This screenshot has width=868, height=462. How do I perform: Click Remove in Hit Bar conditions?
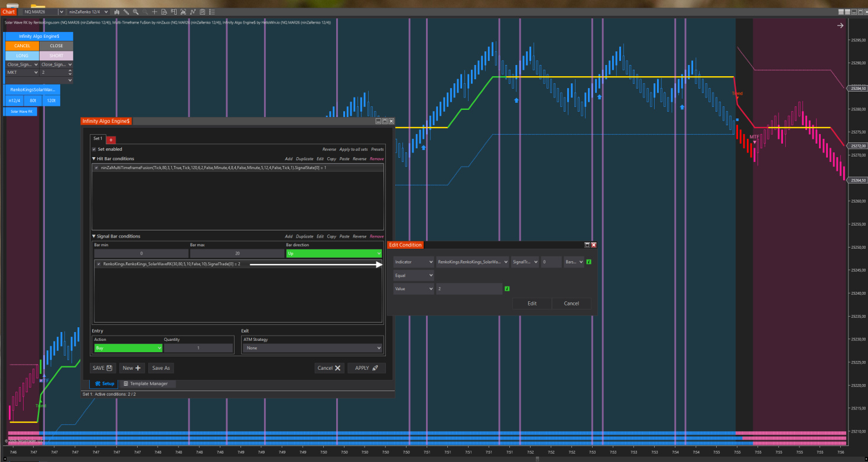point(376,159)
